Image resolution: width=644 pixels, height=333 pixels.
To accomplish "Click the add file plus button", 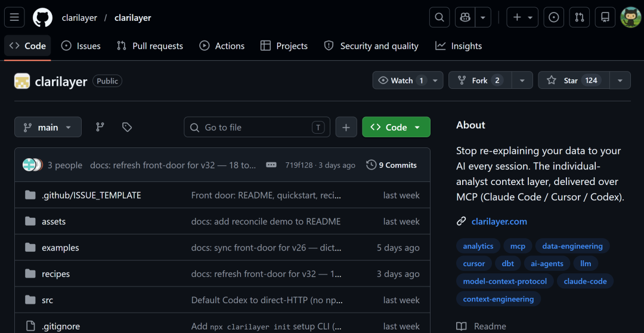I will click(x=346, y=127).
